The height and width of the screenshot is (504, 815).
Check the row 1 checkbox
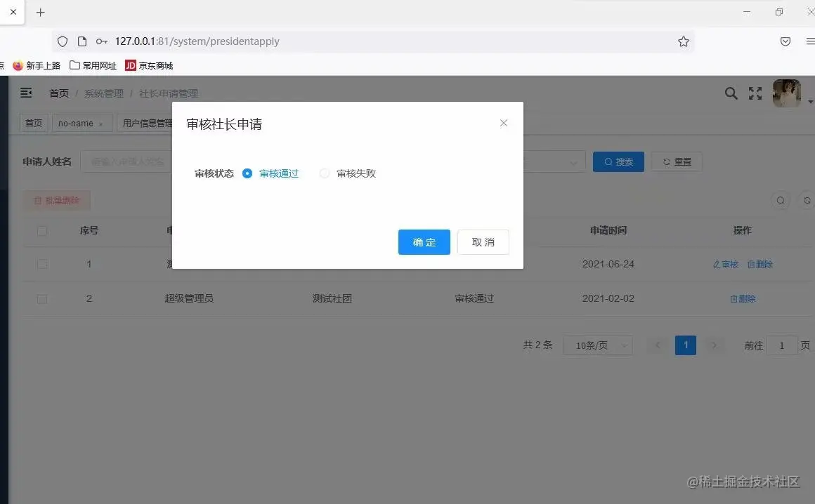[x=42, y=264]
